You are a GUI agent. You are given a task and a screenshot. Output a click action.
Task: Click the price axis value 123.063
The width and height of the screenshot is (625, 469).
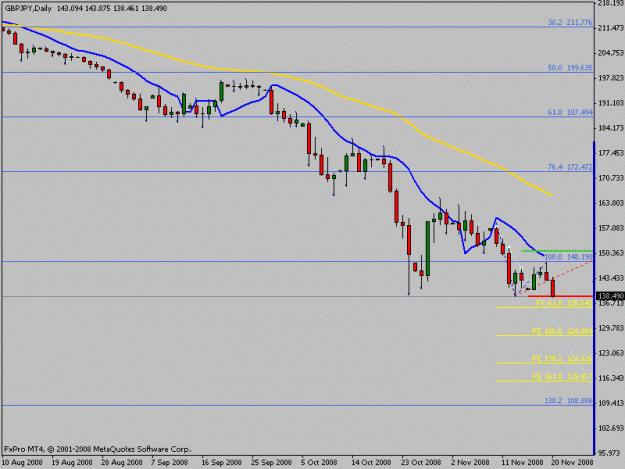(611, 353)
